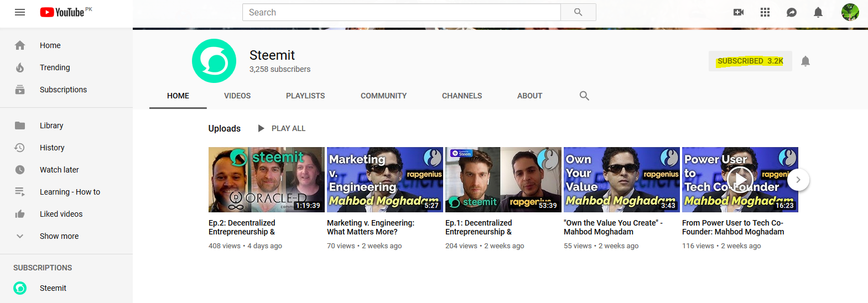Play the Power User to Tech Co-Founder thumbnail
The image size is (868, 303).
(x=740, y=180)
